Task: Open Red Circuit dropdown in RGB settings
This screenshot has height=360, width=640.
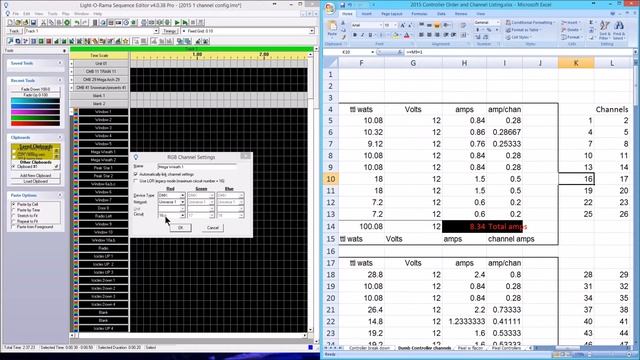Action: [x=182, y=215]
